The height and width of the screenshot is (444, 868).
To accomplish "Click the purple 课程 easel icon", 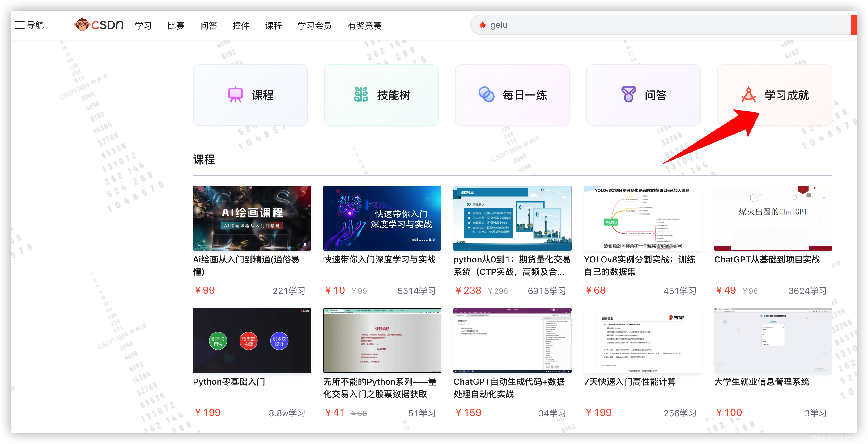I will point(235,94).
